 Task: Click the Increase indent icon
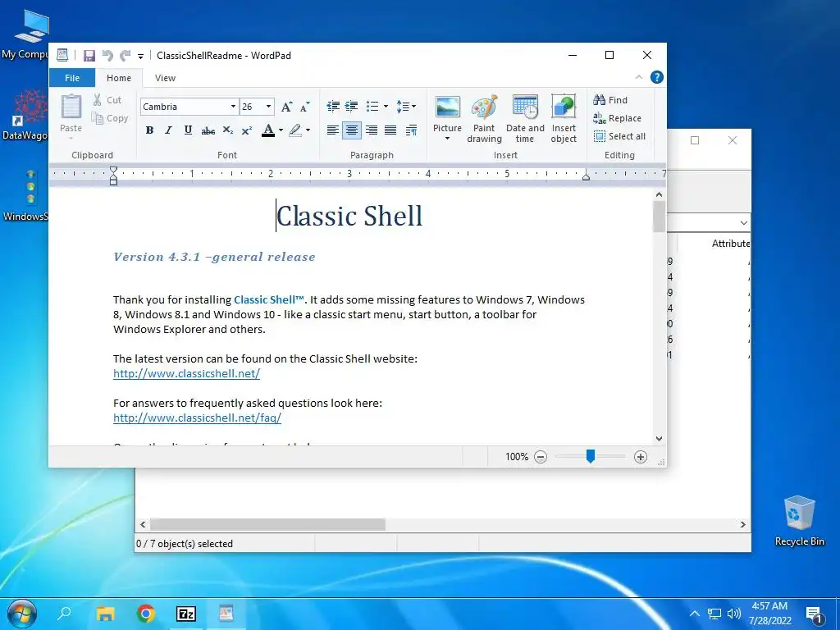coord(351,106)
